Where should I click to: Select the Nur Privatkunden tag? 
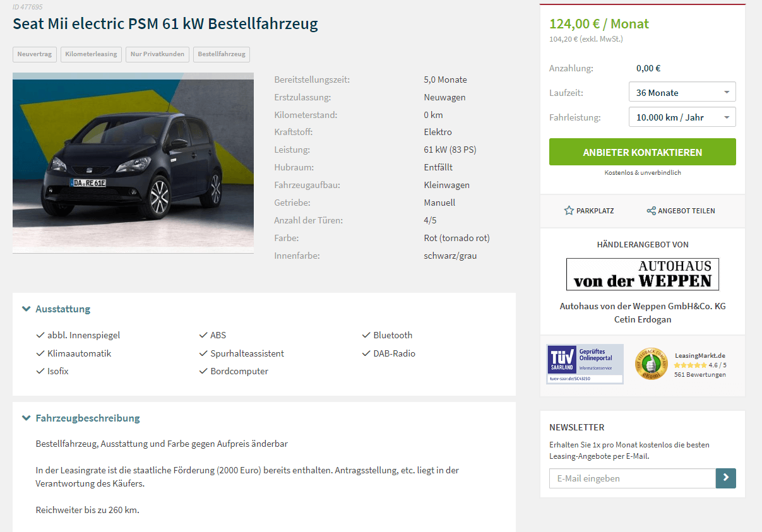(158, 54)
